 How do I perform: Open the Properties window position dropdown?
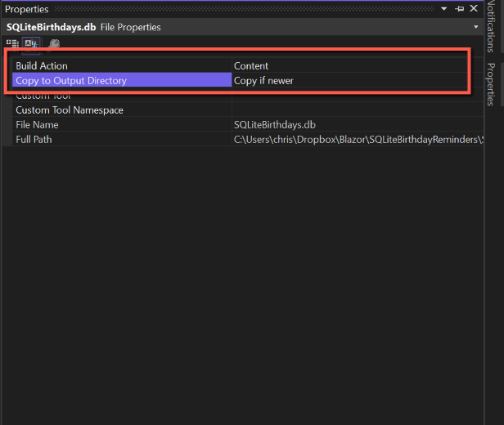coord(444,8)
